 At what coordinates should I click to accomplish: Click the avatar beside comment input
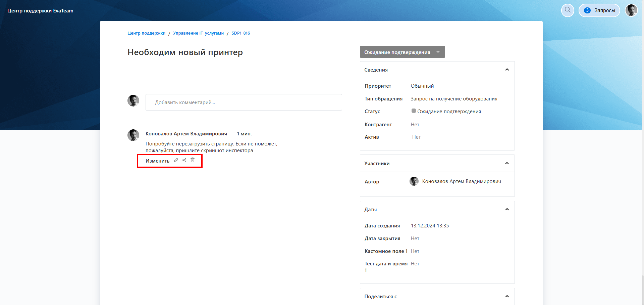click(x=133, y=100)
